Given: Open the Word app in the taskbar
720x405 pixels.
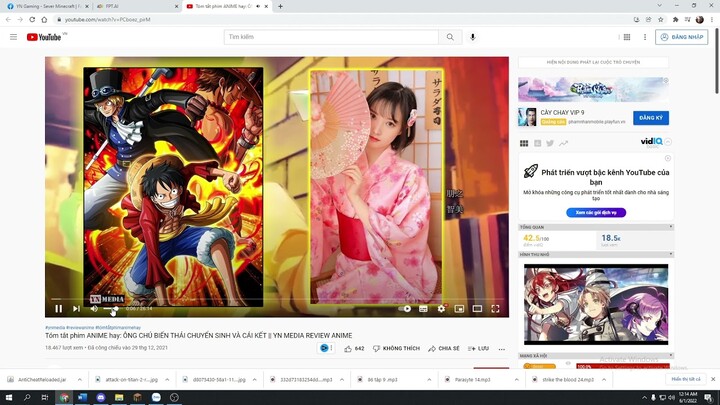Looking at the screenshot, I should pyautogui.click(x=82, y=397).
